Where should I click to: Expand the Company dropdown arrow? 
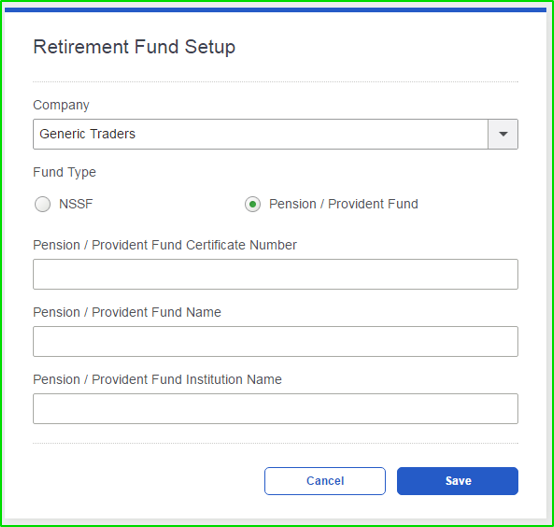(503, 134)
